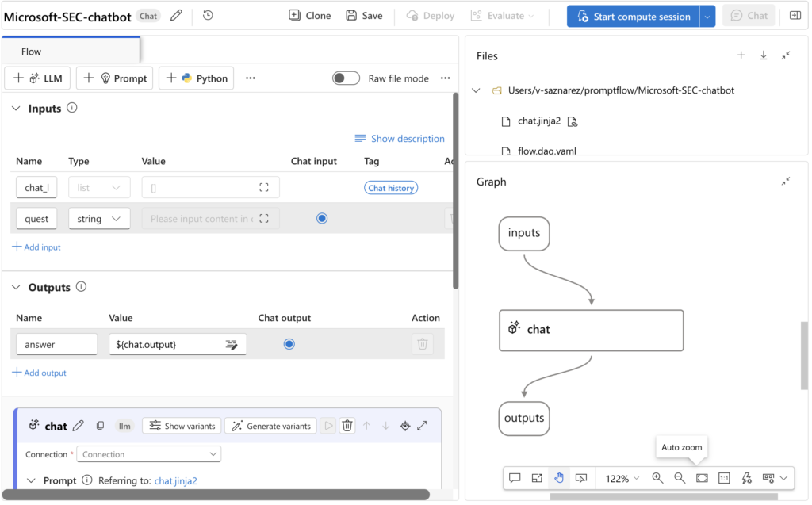Open the 122% zoom level dropdown
Screen dimensions: 812x505
point(621,478)
